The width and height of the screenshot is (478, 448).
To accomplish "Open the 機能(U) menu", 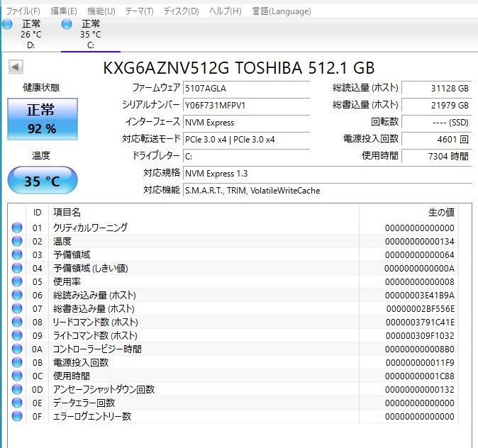I will [x=101, y=11].
